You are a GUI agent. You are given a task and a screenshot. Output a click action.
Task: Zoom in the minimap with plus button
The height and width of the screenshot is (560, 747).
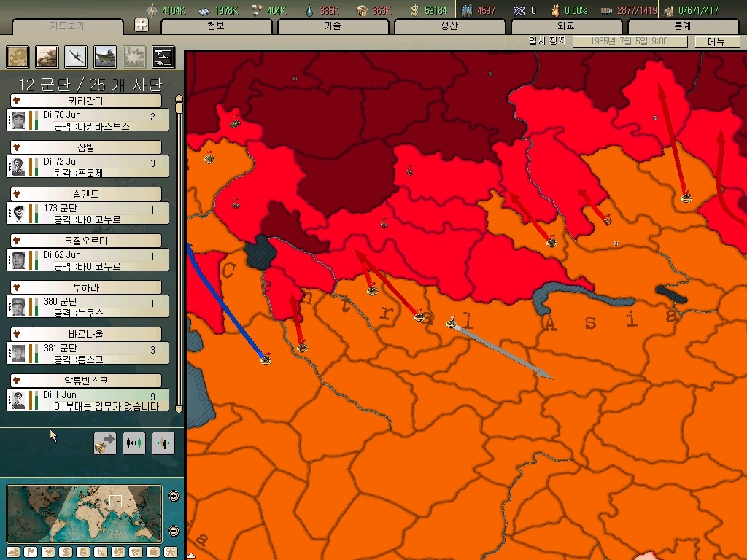[174, 496]
